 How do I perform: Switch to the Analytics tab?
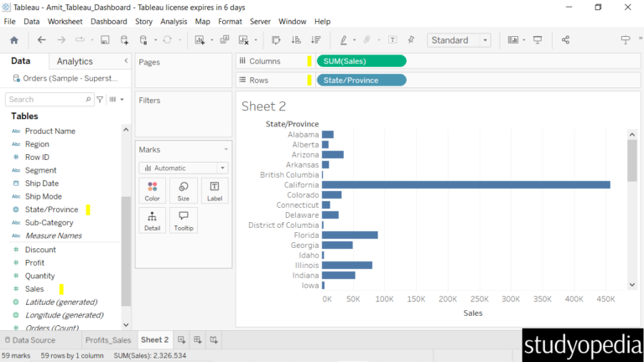point(75,61)
